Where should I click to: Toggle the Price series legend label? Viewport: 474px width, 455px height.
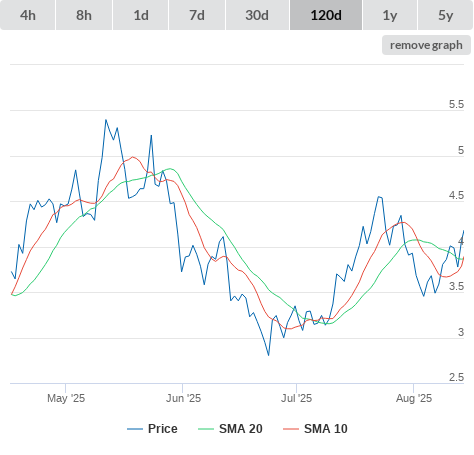pos(162,429)
